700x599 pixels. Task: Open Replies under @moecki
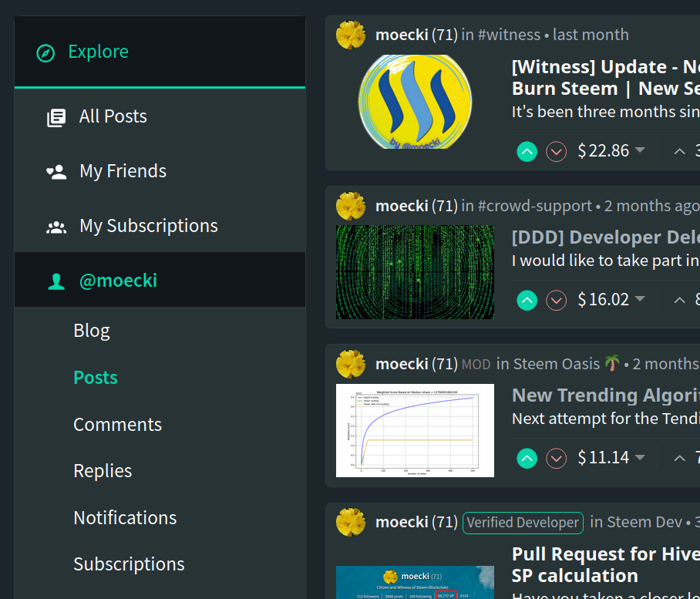click(x=103, y=471)
